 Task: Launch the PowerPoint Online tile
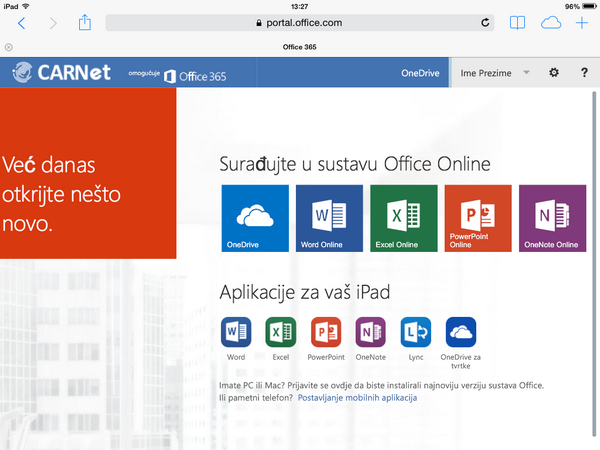pos(478,218)
